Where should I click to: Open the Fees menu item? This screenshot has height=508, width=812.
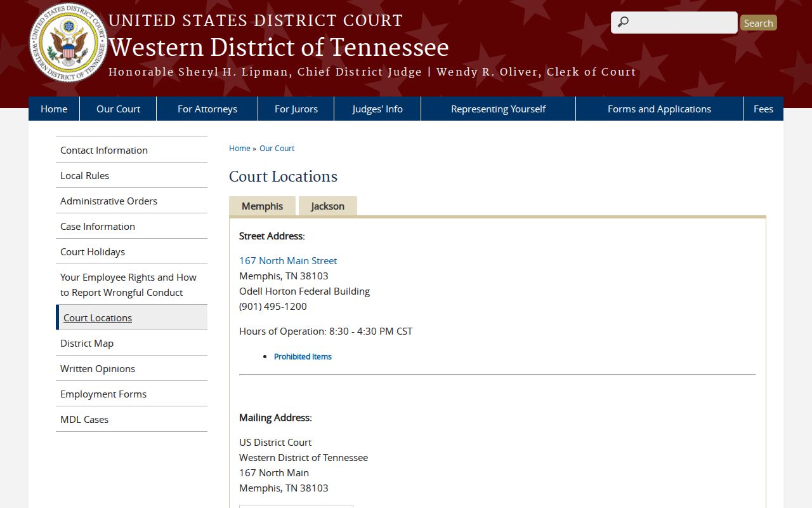pos(763,109)
